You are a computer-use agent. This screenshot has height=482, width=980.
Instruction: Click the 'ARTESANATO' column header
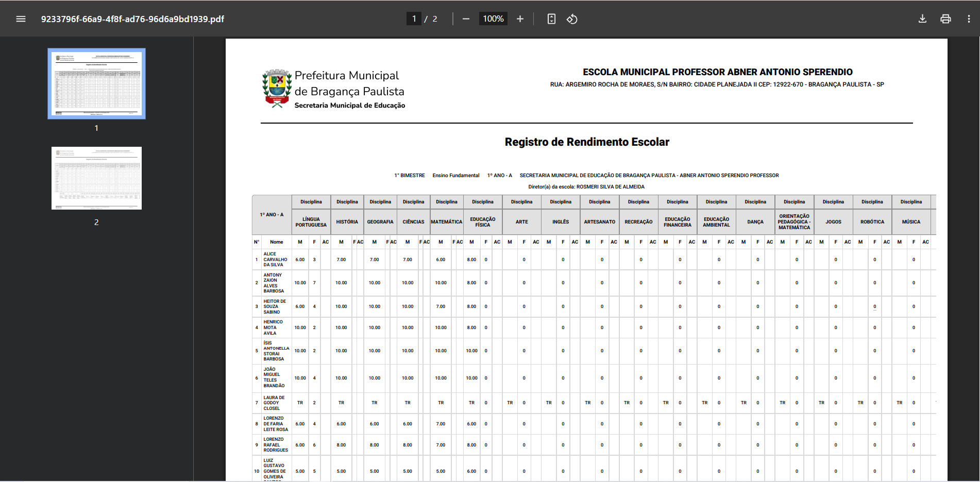point(600,222)
